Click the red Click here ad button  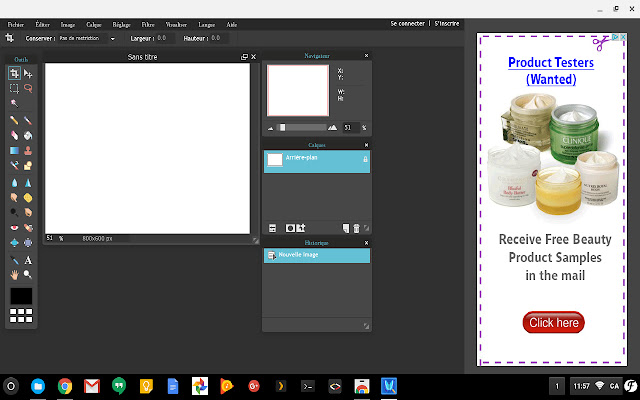coord(553,322)
